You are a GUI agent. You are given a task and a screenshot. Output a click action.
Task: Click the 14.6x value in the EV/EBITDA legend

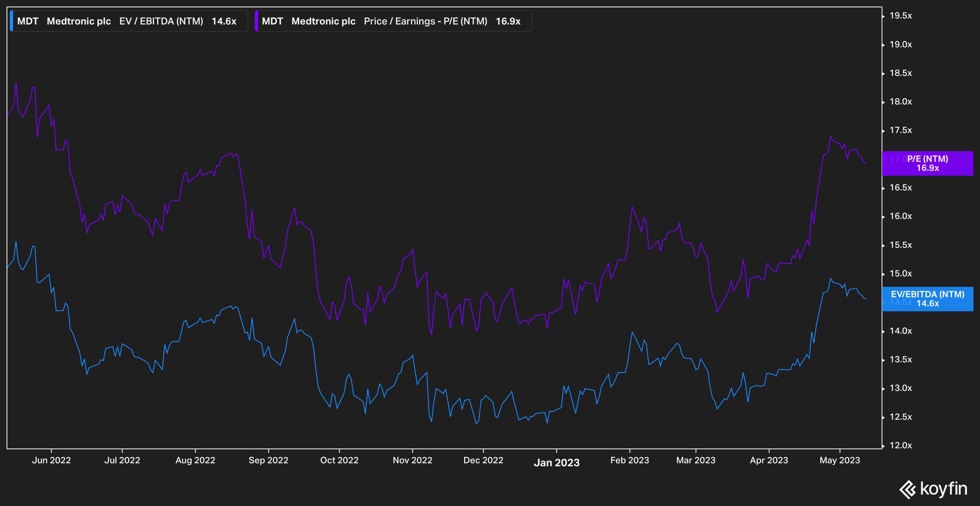click(x=224, y=21)
